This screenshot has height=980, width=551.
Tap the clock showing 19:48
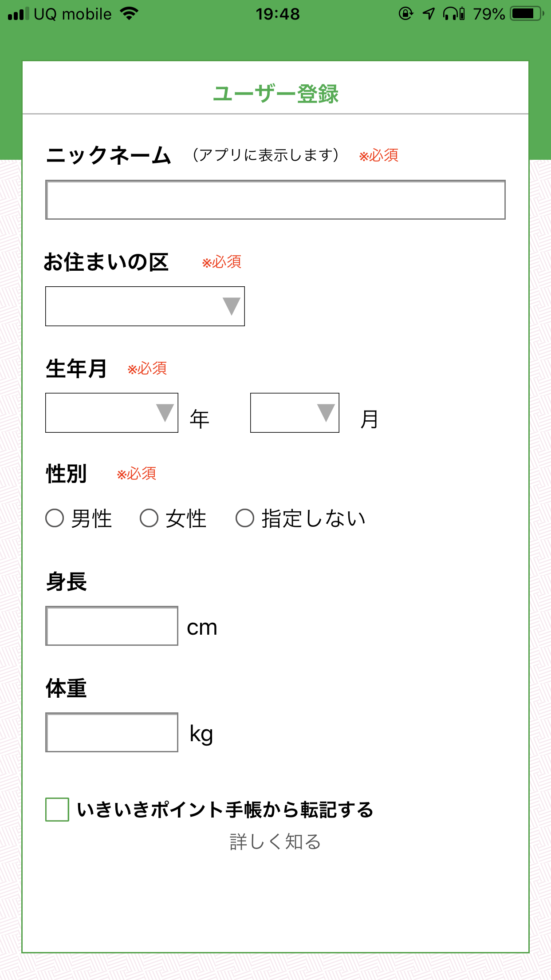(x=278, y=14)
